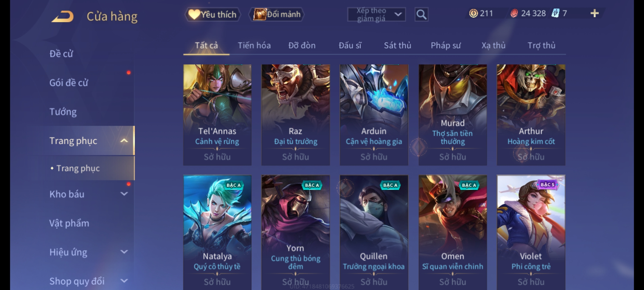The image size is (644, 290).
Task: Click the plus icon to add currency
Action: 595,13
